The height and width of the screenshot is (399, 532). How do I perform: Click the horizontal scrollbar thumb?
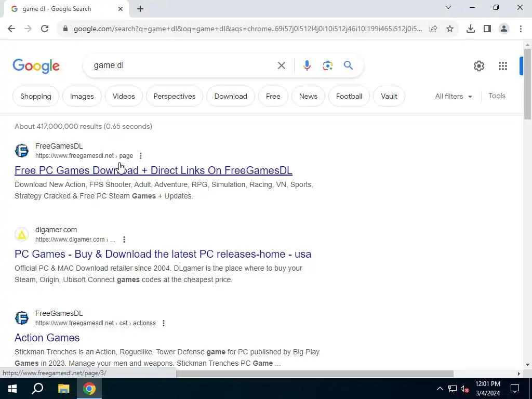pos(315,374)
